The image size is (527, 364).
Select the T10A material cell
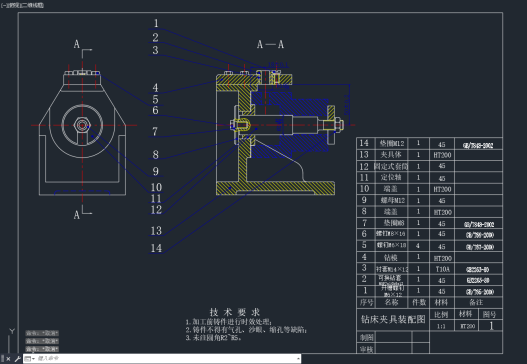[442, 269]
